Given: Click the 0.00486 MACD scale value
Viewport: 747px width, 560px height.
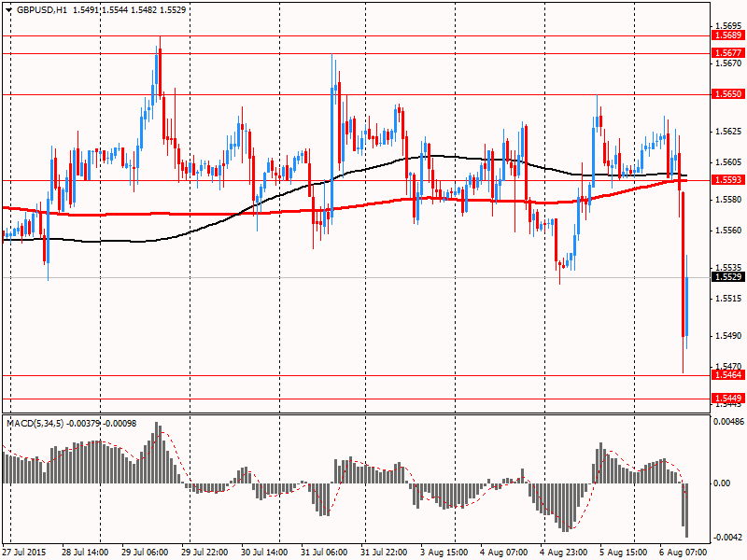Looking at the screenshot, I should point(729,422).
